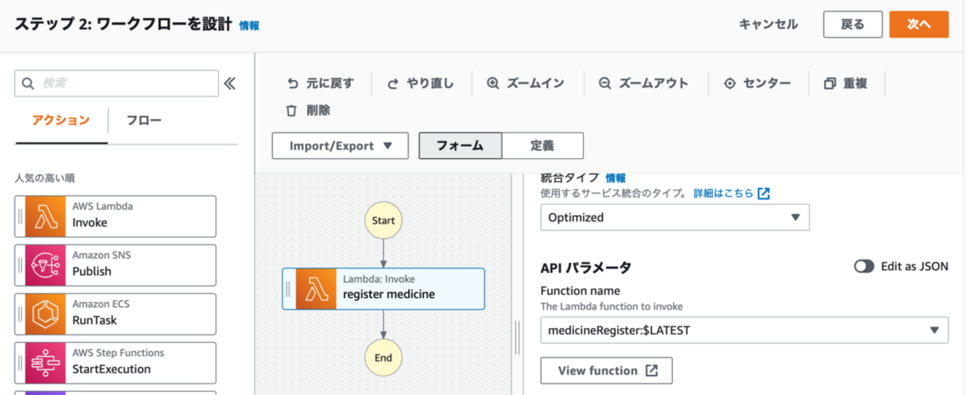Screen dimensions: 980x395
Task: Duplicate the selected state (重複)
Action: (x=831, y=84)
